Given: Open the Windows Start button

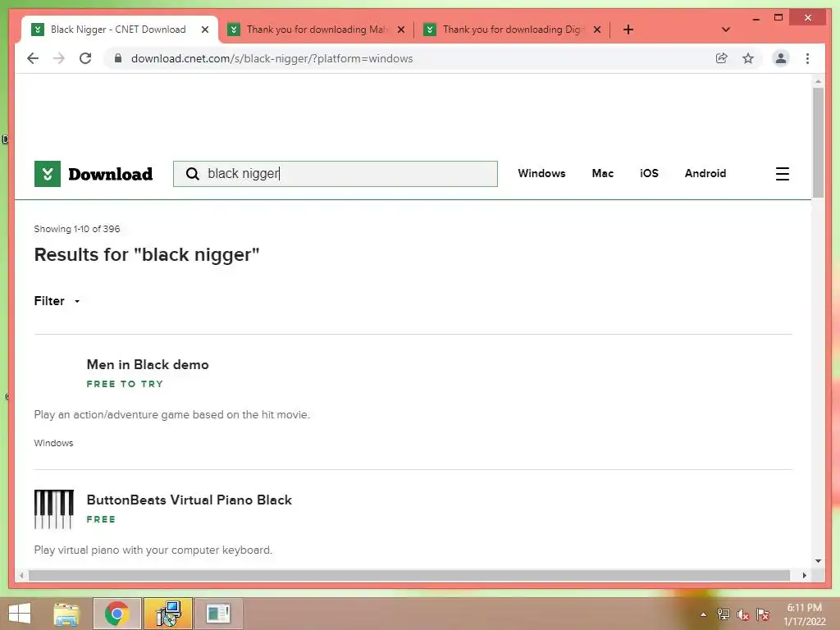Looking at the screenshot, I should coord(20,614).
